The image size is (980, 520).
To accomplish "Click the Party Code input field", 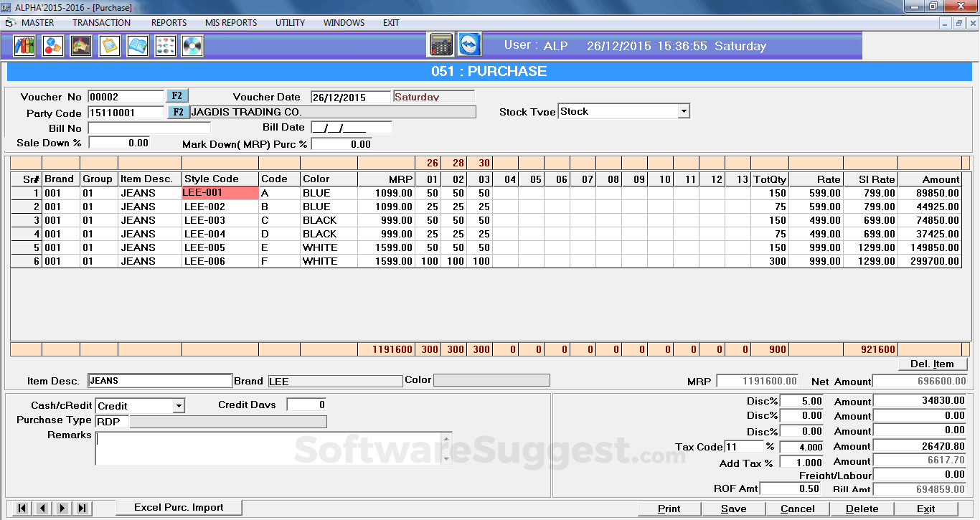I will [x=126, y=113].
